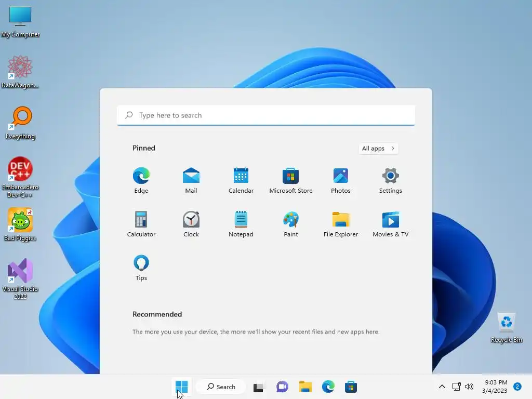Open Settings from the Start menu
This screenshot has height=399, width=532.
(x=391, y=180)
